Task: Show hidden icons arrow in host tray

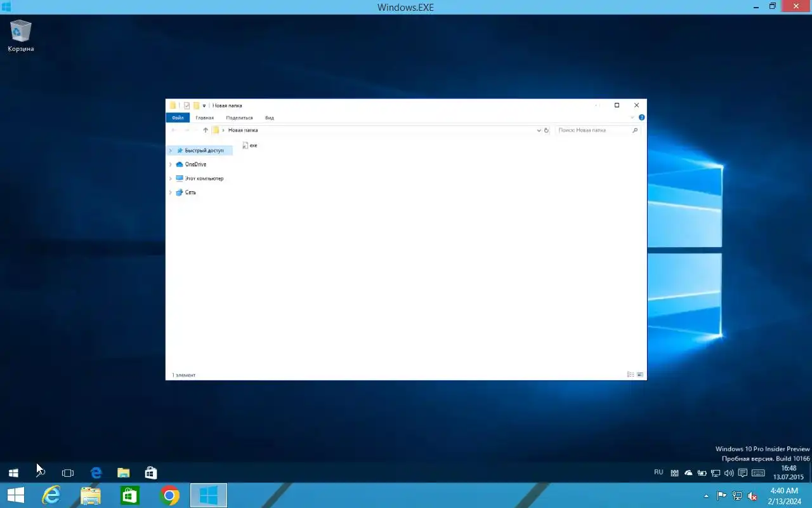Action: pyautogui.click(x=706, y=496)
